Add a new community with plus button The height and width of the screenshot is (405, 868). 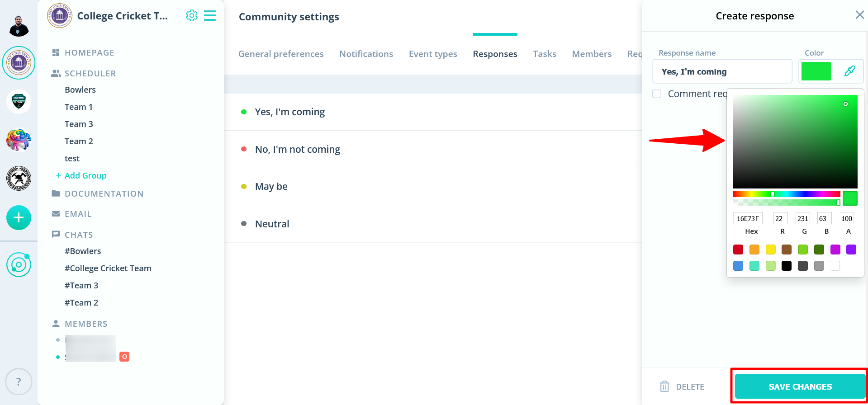(19, 218)
